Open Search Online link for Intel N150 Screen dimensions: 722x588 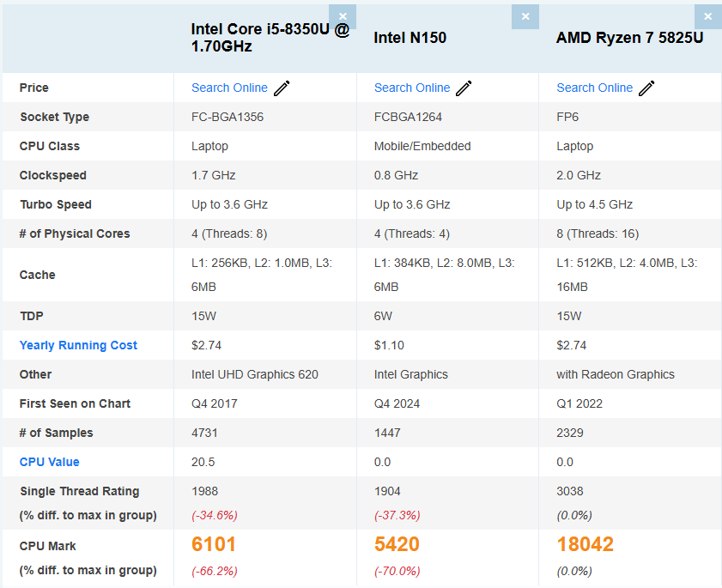coord(412,88)
